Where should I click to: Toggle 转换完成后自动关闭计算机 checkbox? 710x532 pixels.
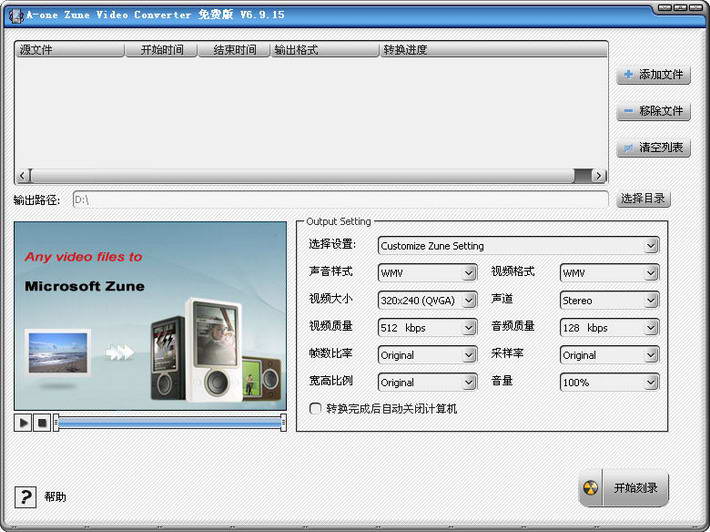315,408
